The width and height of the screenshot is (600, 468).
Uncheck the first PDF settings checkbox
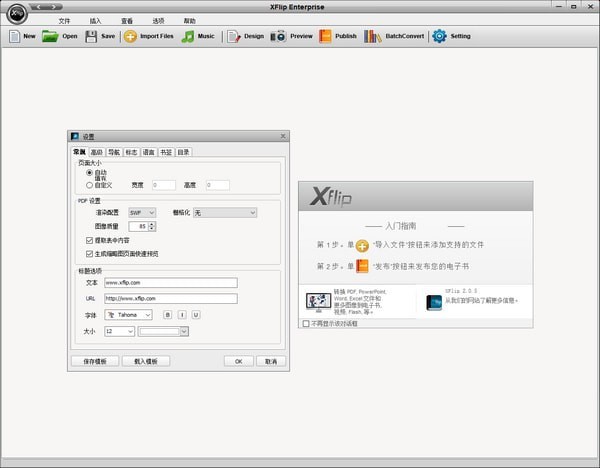(x=90, y=240)
